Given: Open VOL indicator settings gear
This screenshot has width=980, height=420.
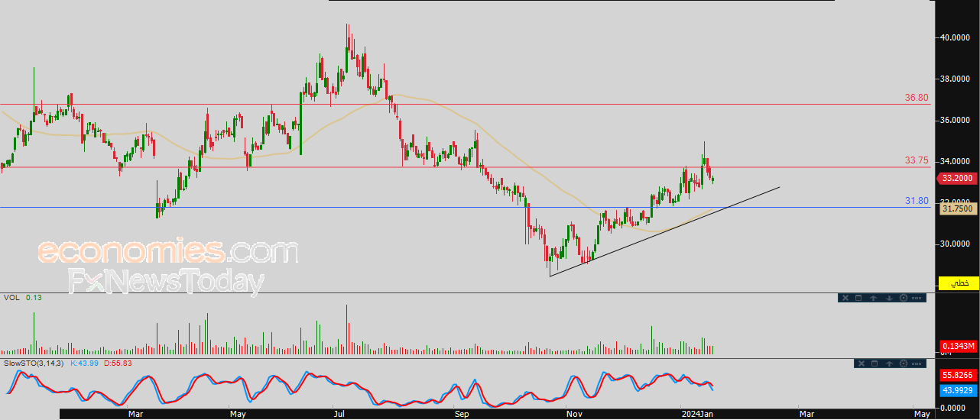Looking at the screenshot, I should 904,298.
